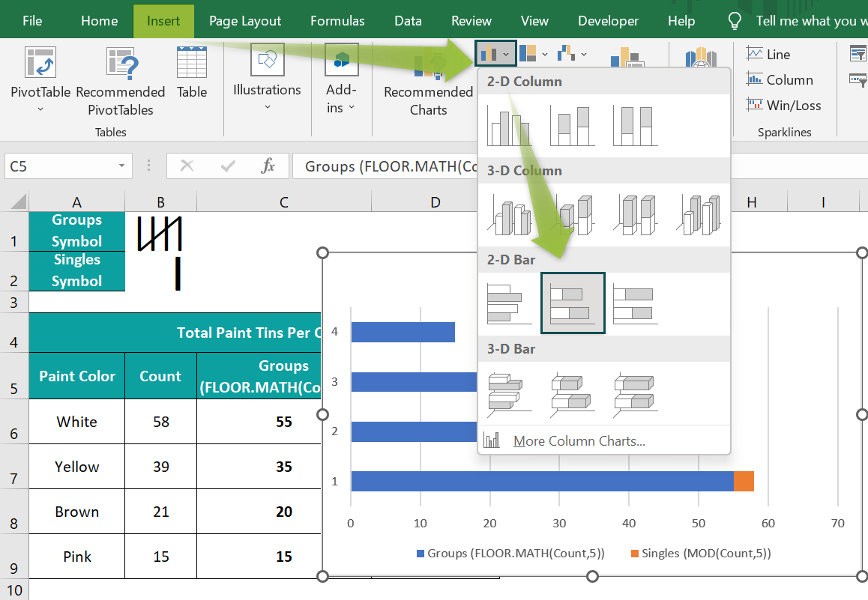The width and height of the screenshot is (868, 600).
Task: Click the Groups Symbol cell A1
Action: click(77, 231)
